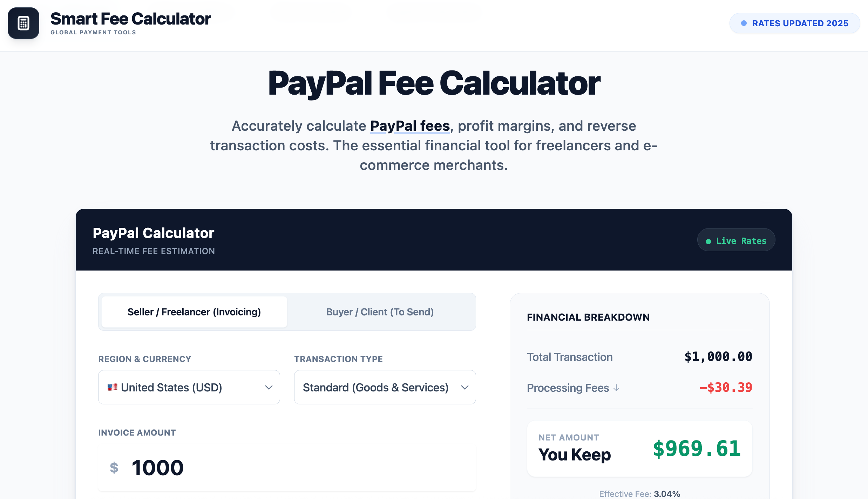The height and width of the screenshot is (499, 868).
Task: Click the US flag icon in region selector
Action: pos(112,387)
